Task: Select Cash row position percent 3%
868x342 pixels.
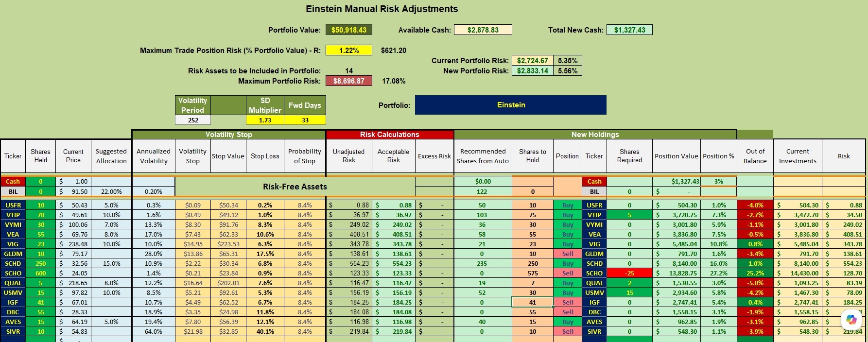Action: pos(718,181)
